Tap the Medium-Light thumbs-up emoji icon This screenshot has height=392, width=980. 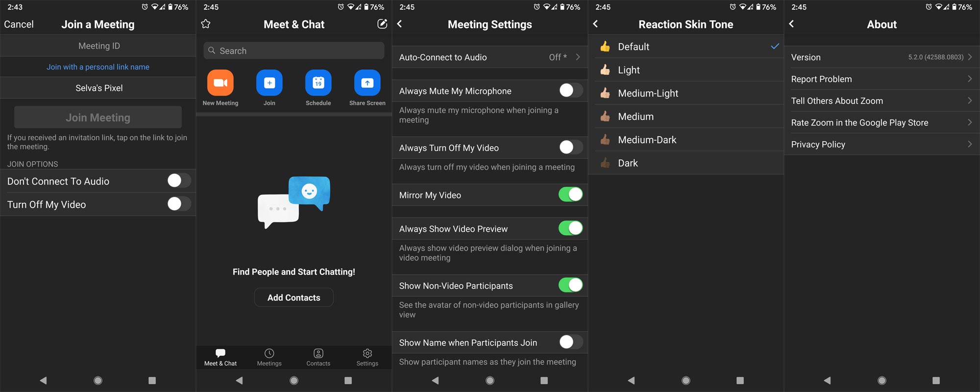tap(605, 93)
